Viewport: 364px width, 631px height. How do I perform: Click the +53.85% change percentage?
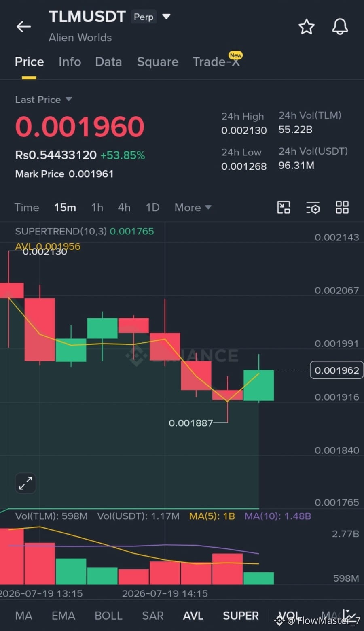coord(123,155)
